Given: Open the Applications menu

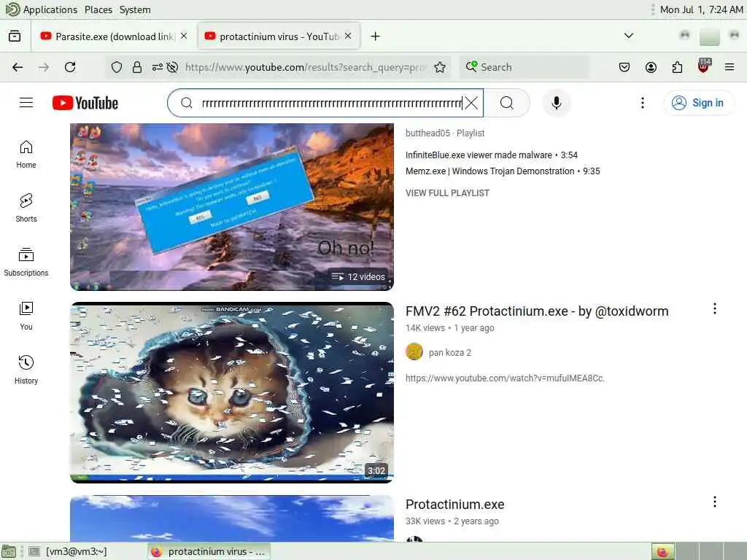Looking at the screenshot, I should 50,9.
